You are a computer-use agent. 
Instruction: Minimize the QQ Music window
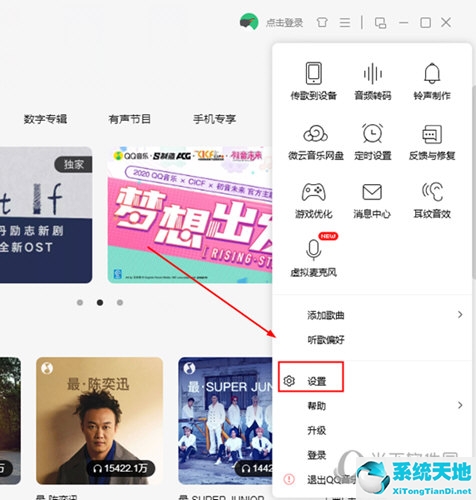(404, 23)
